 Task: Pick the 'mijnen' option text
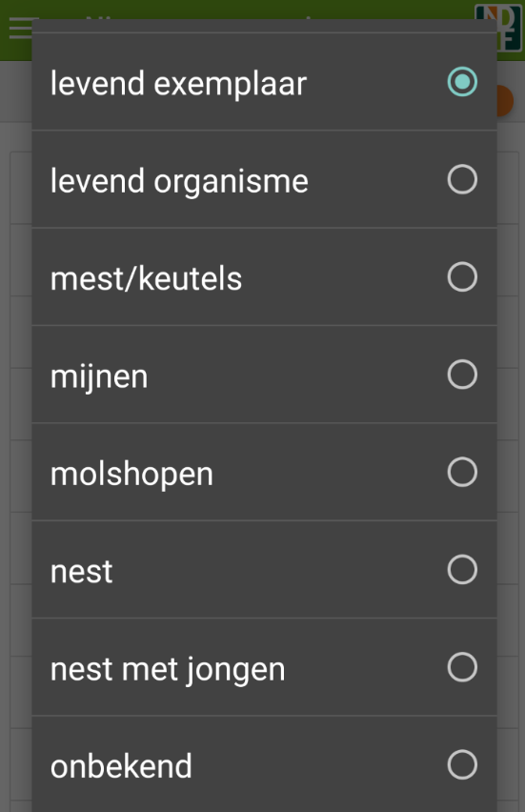99,376
